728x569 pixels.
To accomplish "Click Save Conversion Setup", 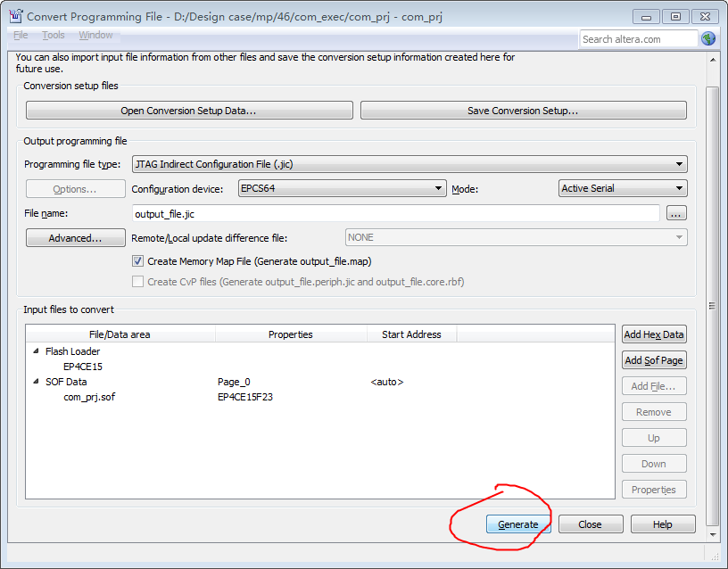I will click(522, 109).
